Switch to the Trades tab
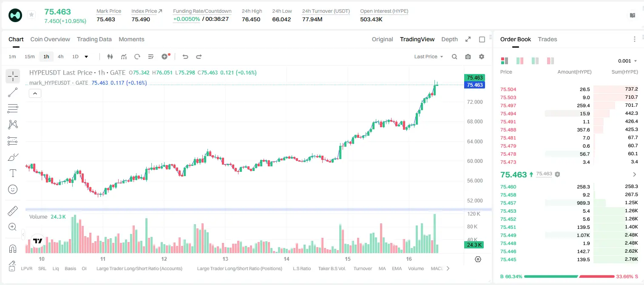Viewport: 644px width, 285px height. (x=547, y=39)
